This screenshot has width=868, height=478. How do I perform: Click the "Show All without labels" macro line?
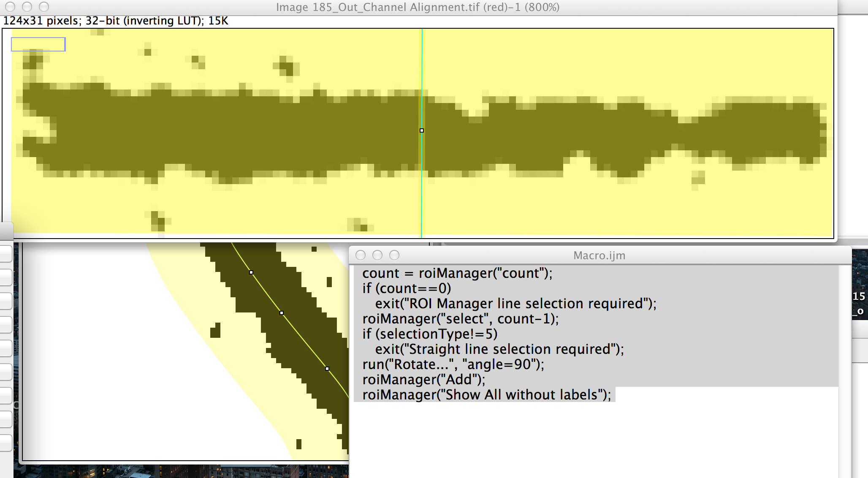click(486, 395)
